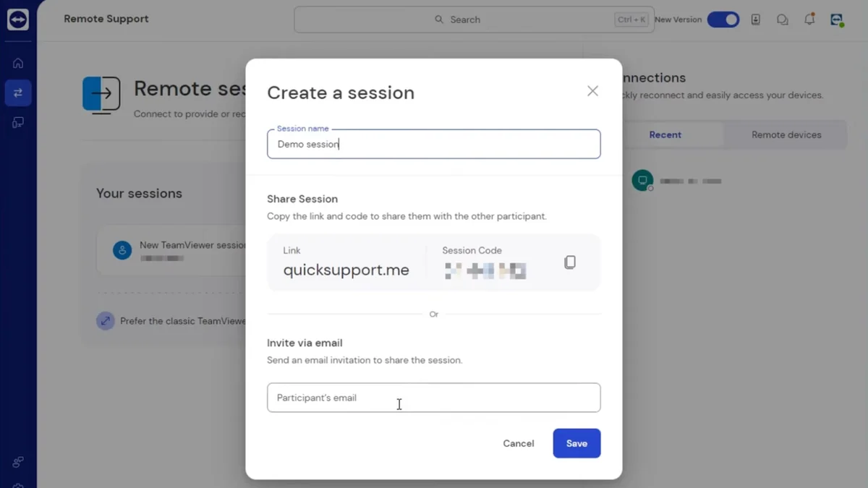Image resolution: width=868 pixels, height=488 pixels.
Task: Copy the session link and code
Action: (570, 262)
